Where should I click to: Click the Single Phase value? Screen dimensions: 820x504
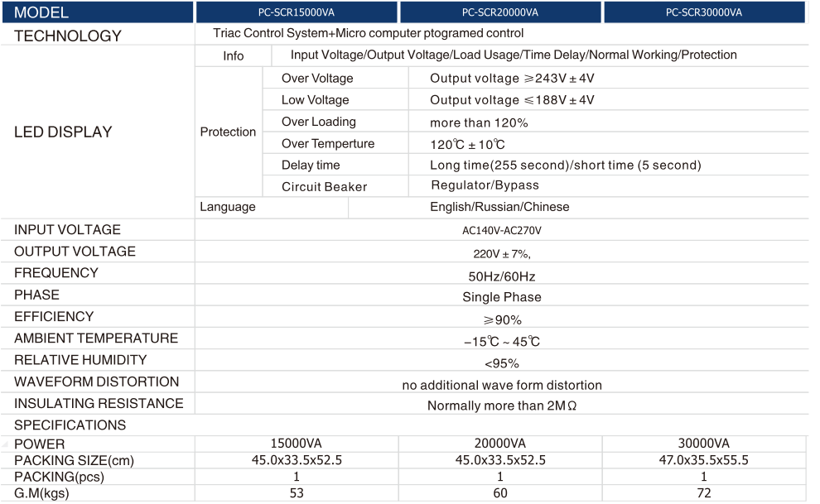point(502,297)
